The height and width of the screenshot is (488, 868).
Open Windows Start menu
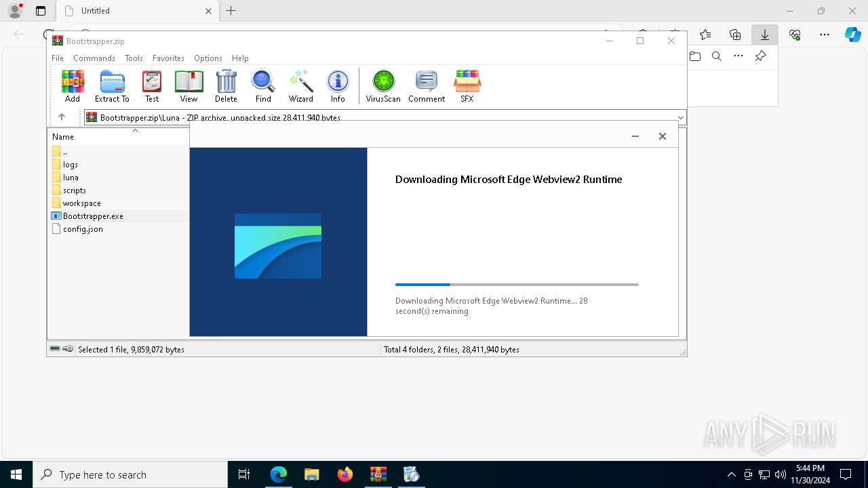click(16, 474)
